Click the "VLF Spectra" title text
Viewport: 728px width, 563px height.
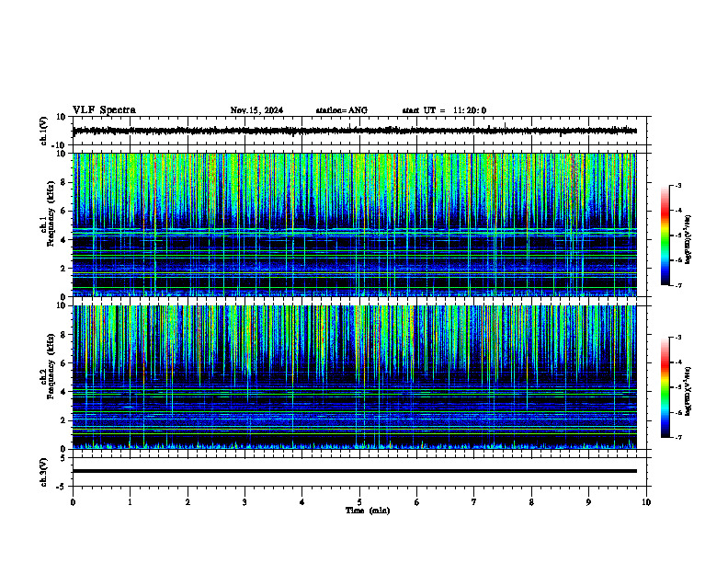pyautogui.click(x=104, y=110)
